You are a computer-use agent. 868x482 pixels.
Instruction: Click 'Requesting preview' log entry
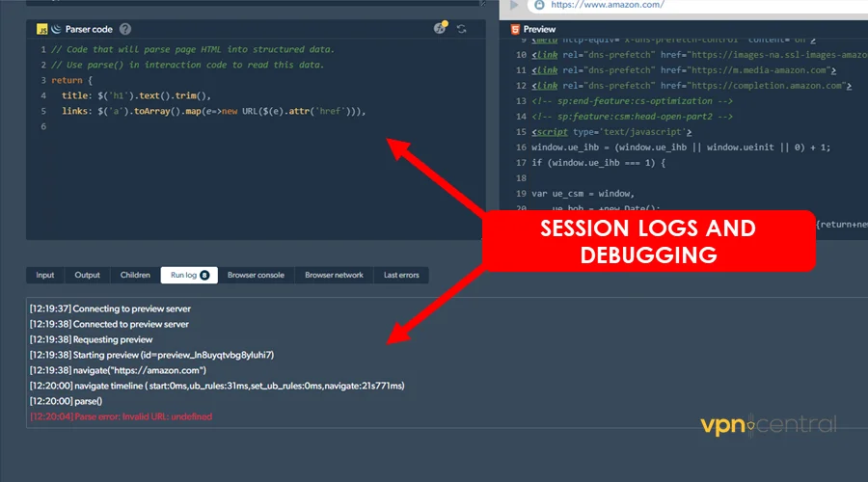click(x=92, y=339)
